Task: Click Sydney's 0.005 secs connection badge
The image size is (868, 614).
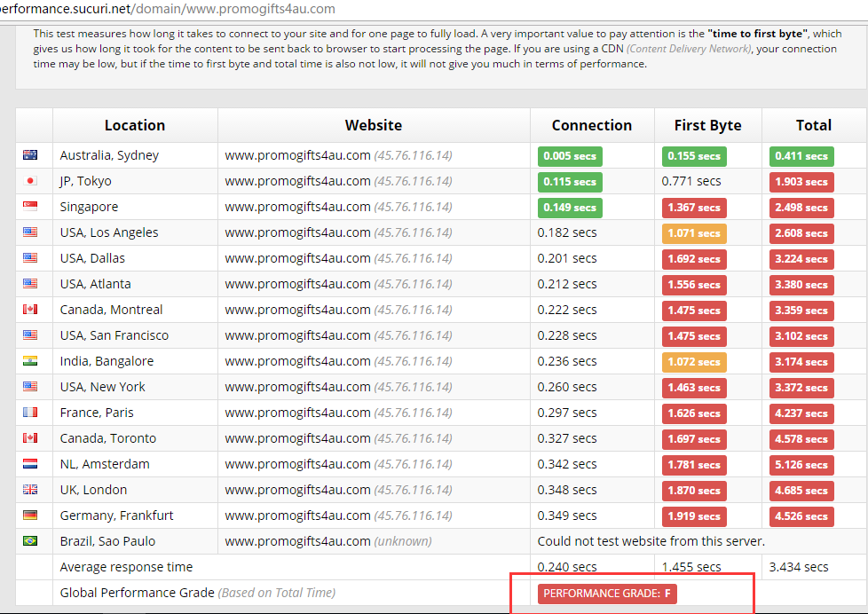Action: tap(570, 156)
